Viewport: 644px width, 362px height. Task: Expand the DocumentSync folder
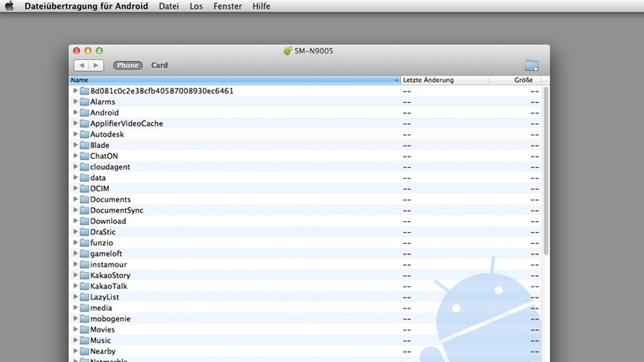click(75, 210)
